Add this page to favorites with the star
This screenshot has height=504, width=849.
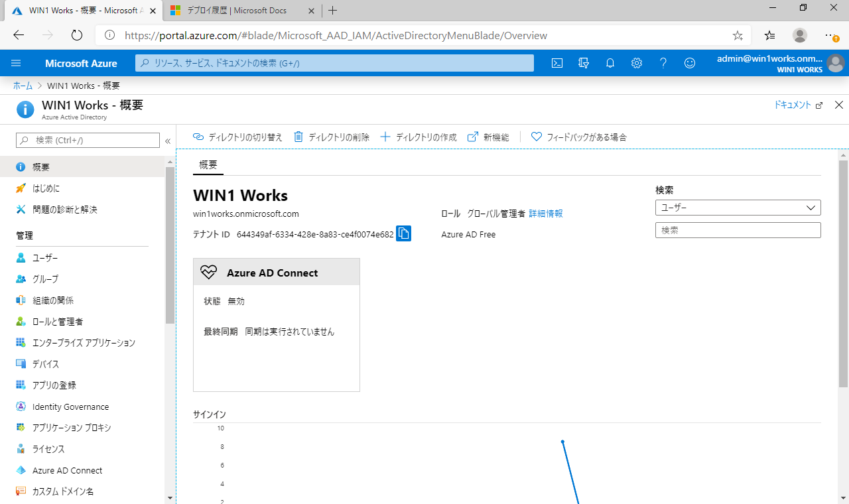tap(738, 35)
